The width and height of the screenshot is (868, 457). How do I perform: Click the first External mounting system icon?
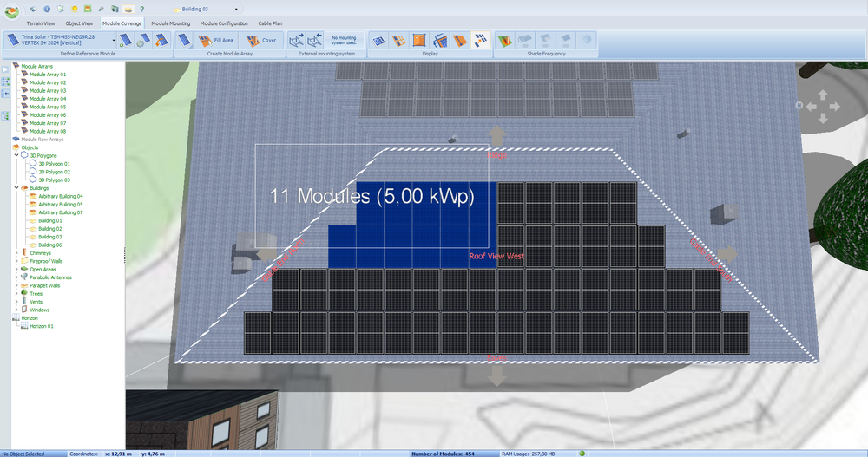(x=297, y=40)
